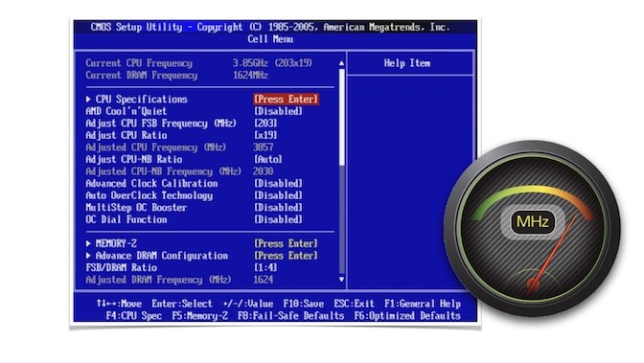The height and width of the screenshot is (363, 644).
Task: Select the OC Dial Function setting
Action: (126, 219)
